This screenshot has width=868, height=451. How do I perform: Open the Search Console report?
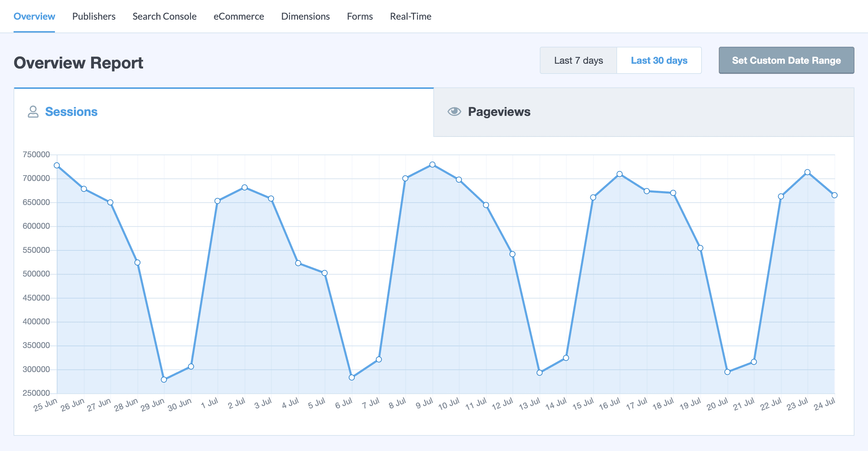click(x=164, y=16)
